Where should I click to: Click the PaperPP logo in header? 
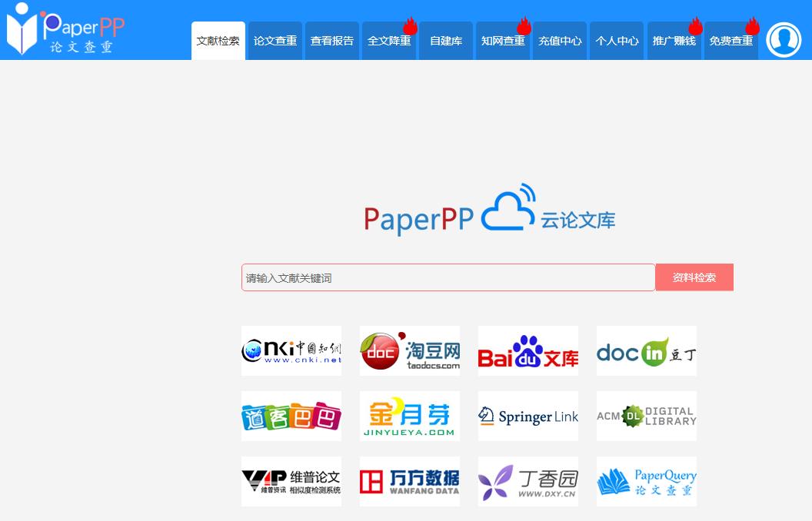point(65,31)
